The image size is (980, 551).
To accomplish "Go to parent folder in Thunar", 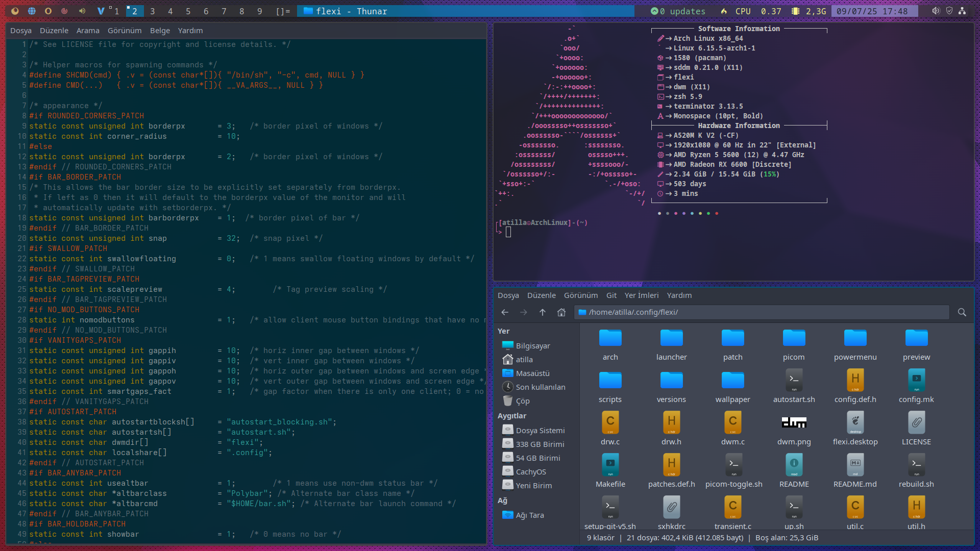I will (x=543, y=312).
